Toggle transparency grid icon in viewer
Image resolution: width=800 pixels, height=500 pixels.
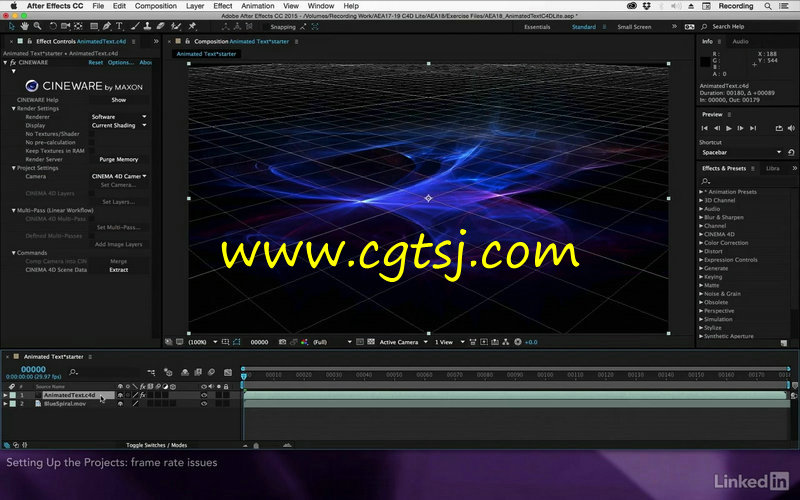[x=371, y=342]
